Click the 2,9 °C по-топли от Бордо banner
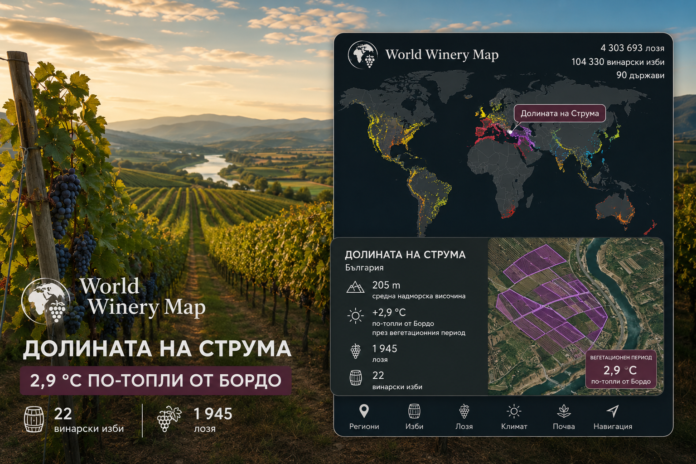 click(x=155, y=381)
